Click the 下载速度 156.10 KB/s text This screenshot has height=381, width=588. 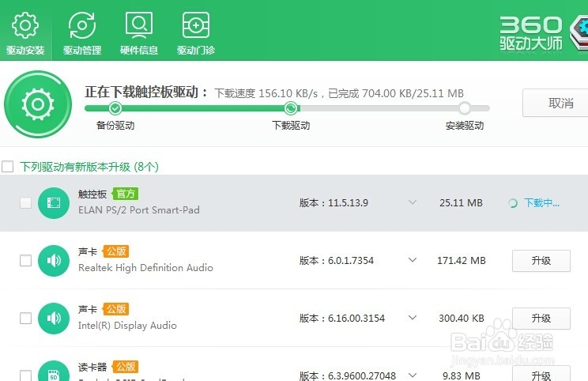pos(266,93)
